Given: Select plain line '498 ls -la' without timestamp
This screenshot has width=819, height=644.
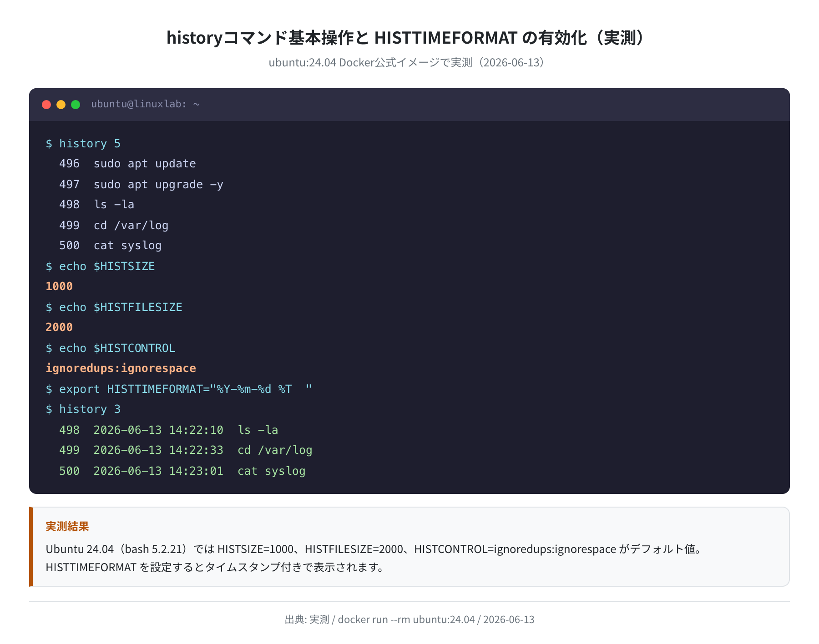Looking at the screenshot, I should 96,205.
